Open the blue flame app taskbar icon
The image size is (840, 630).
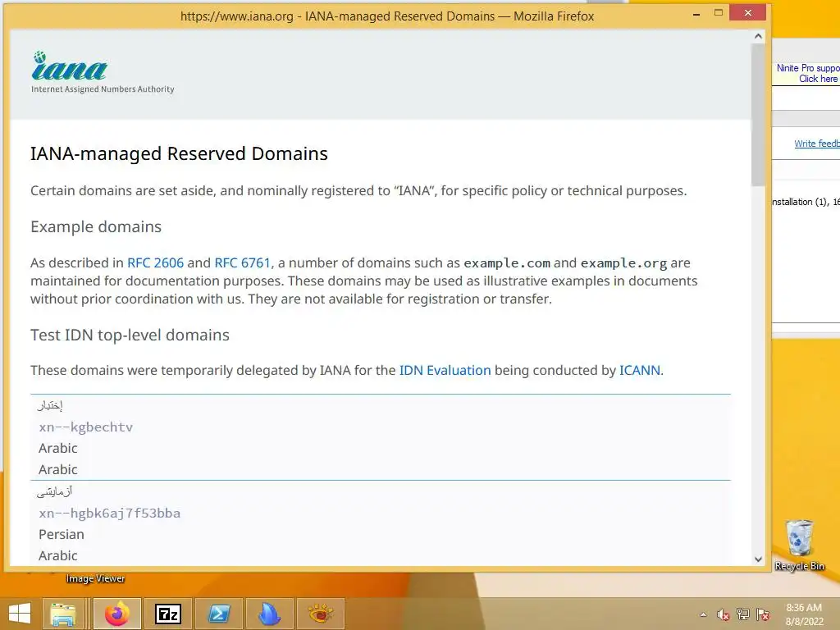point(269,614)
